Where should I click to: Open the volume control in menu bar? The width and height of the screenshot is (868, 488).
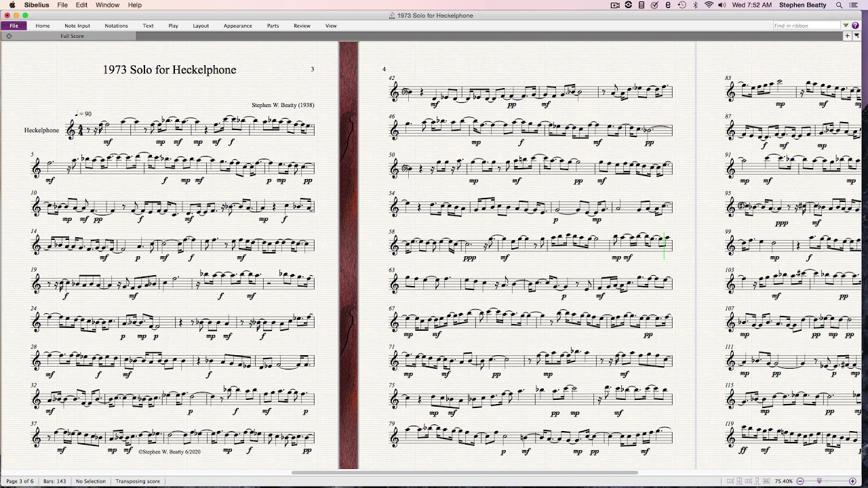coord(722,5)
